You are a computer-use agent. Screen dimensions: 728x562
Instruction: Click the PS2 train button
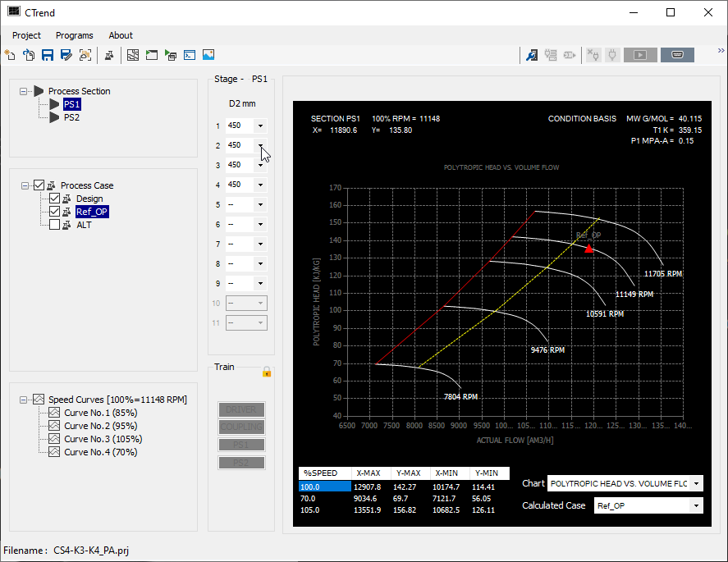pyautogui.click(x=241, y=463)
